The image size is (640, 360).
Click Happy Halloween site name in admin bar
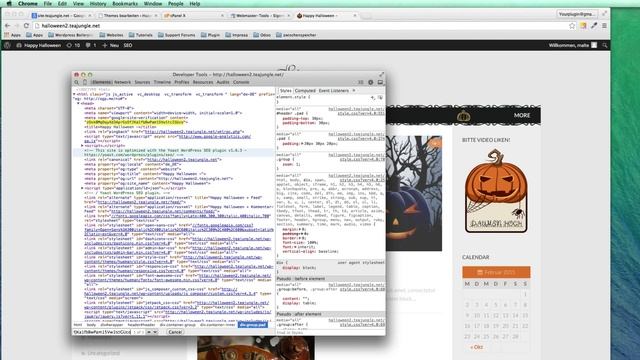38,45
